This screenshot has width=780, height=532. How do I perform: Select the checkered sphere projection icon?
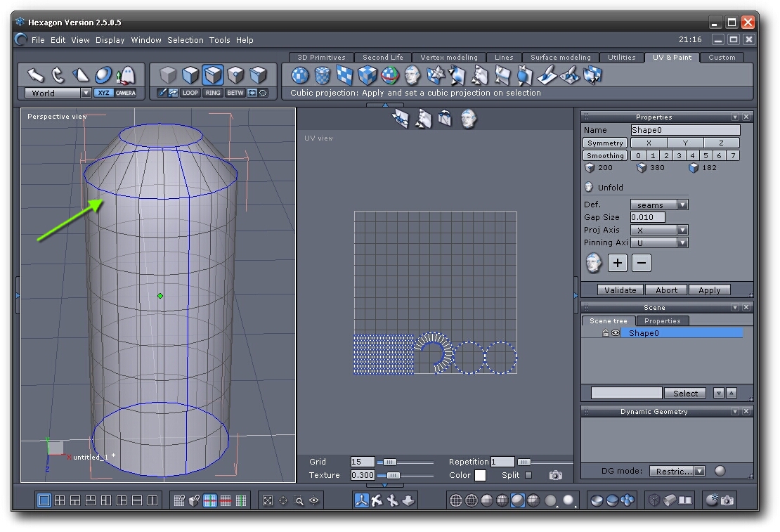pyautogui.click(x=300, y=74)
